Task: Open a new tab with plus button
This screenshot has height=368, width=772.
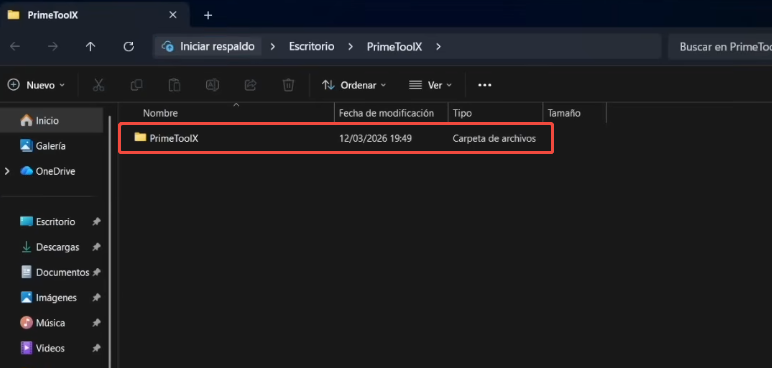Action: pyautogui.click(x=208, y=15)
